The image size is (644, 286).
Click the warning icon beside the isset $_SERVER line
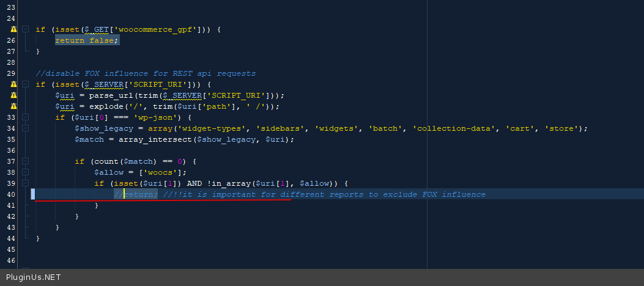pos(13,84)
